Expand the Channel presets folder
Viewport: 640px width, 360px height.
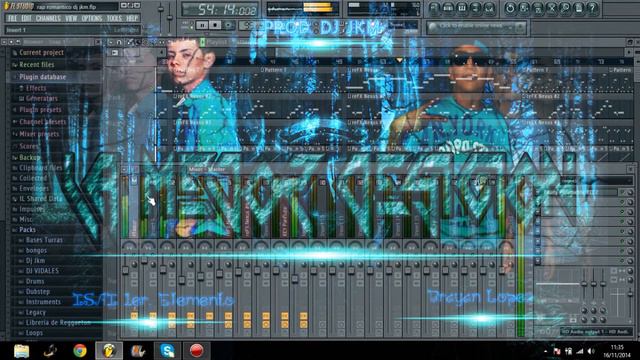42,122
